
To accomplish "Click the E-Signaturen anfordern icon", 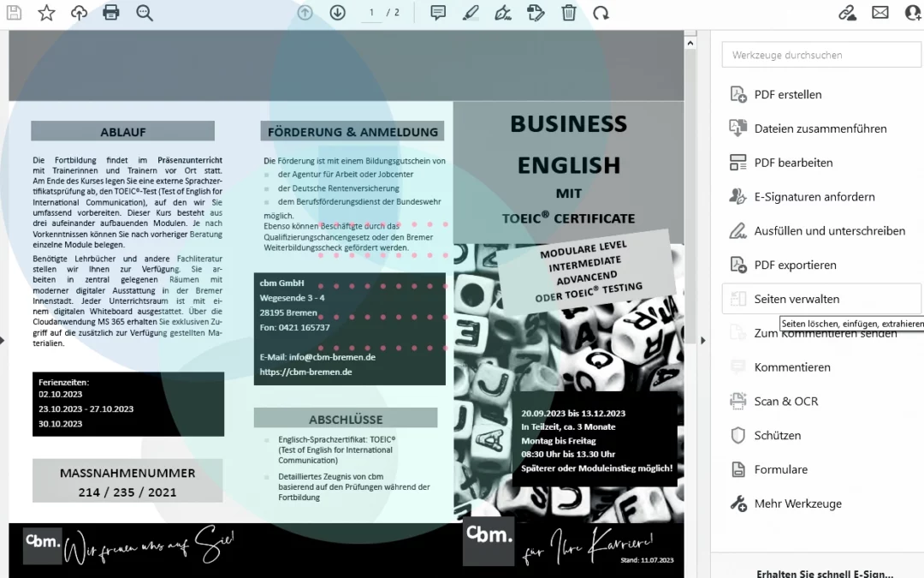I will click(x=737, y=196).
